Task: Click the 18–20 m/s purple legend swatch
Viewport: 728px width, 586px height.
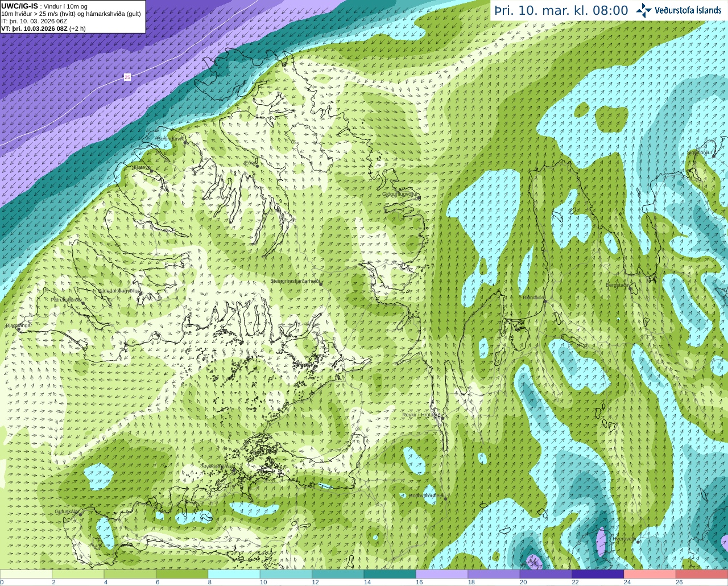Action: 494,574
